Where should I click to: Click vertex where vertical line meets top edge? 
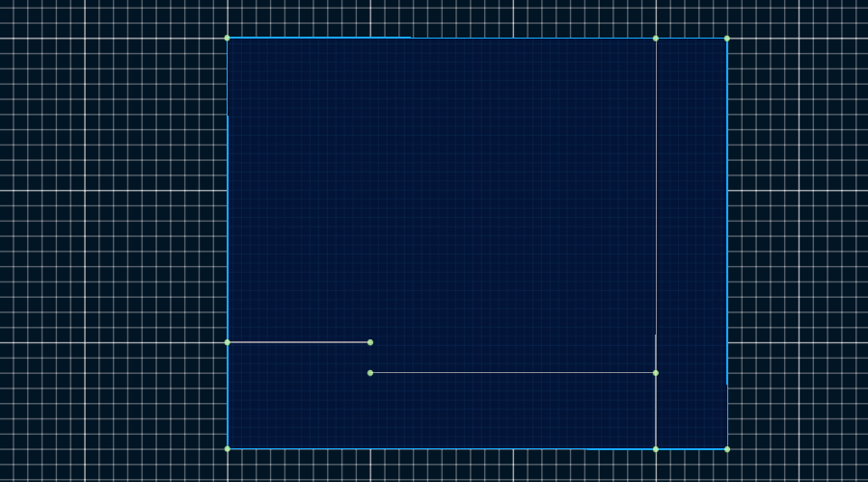point(656,39)
